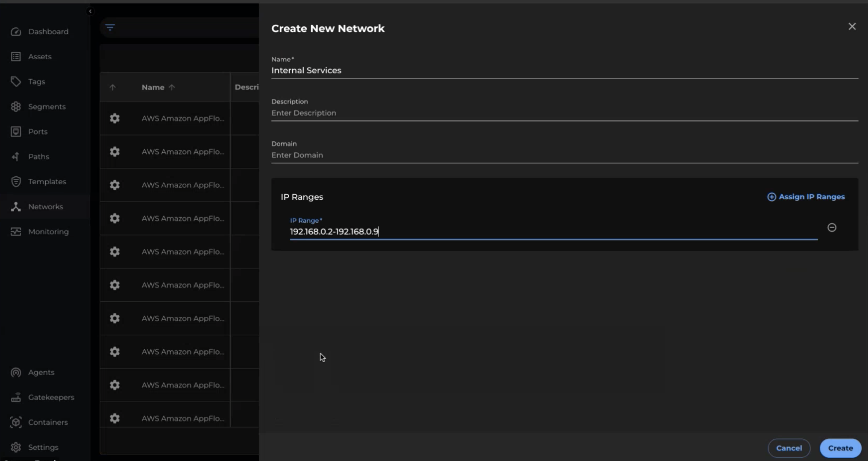The height and width of the screenshot is (461, 868).
Task: Sort the table by the Name column
Action: coord(158,87)
